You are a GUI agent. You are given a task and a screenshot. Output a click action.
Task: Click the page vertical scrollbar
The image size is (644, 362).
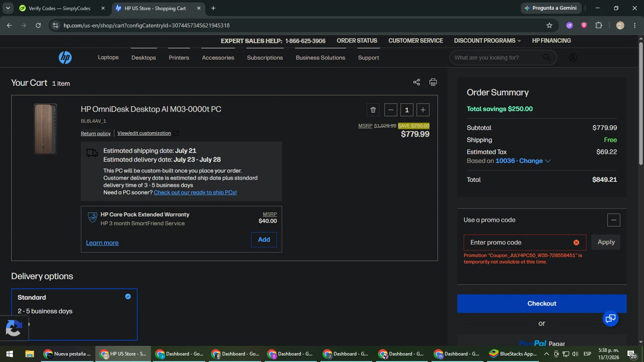pyautogui.click(x=641, y=103)
